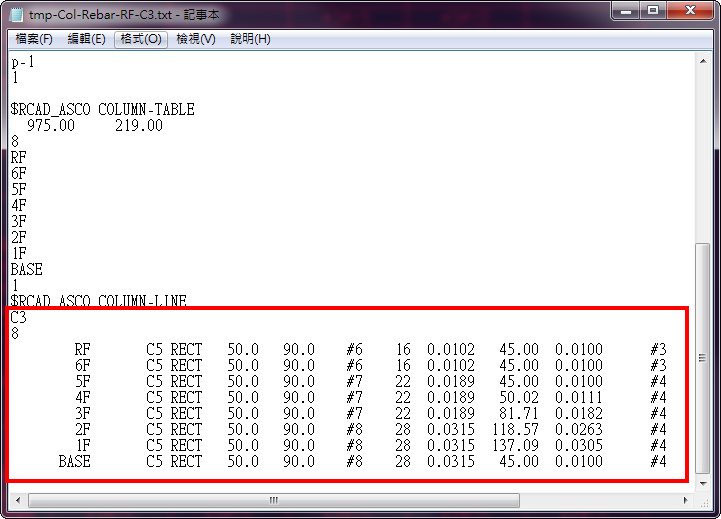Click the "6F" line in the floor list

(19, 173)
